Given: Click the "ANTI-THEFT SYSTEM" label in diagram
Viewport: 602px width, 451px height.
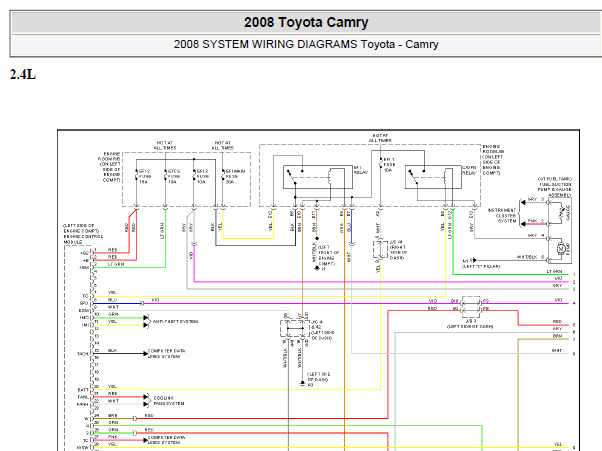Looking at the screenshot, I should 175,322.
